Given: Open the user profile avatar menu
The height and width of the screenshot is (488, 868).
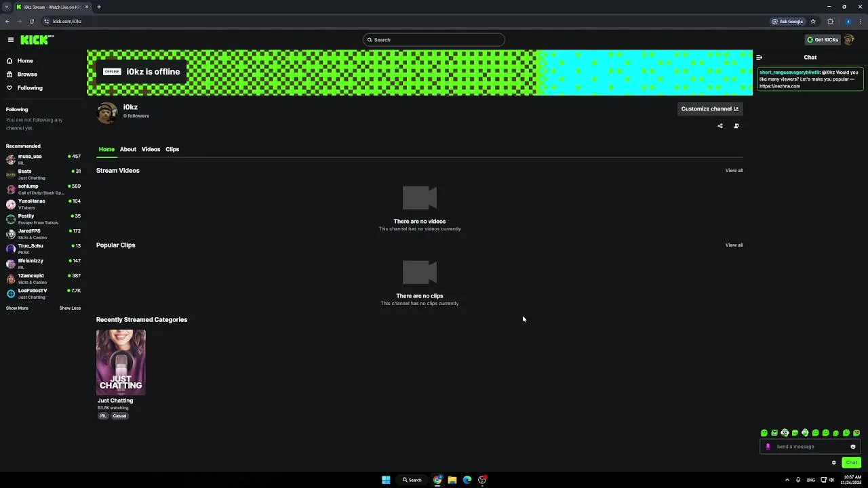Looking at the screenshot, I should [x=849, y=40].
